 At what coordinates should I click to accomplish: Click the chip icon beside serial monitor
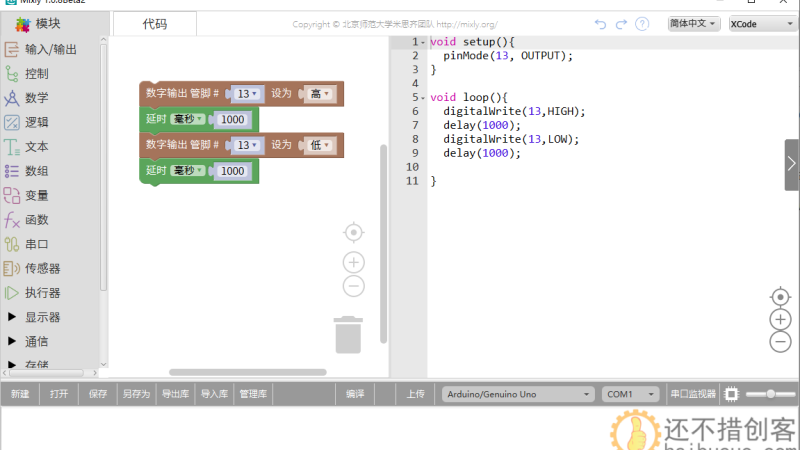pos(731,394)
